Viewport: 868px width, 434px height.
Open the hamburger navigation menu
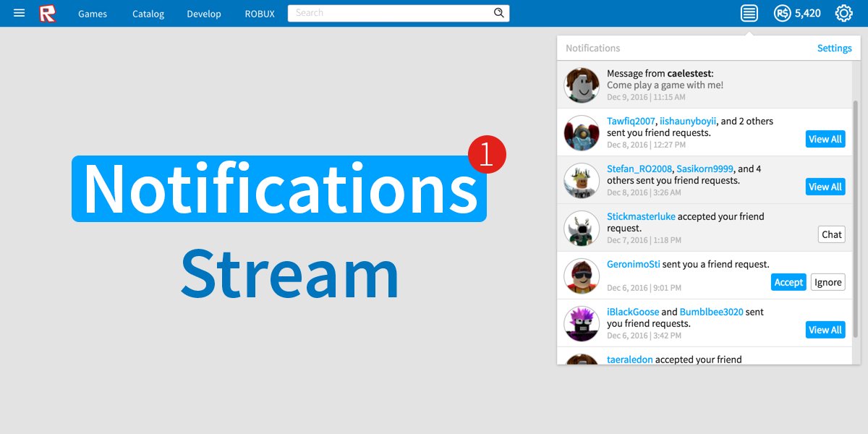[x=20, y=13]
